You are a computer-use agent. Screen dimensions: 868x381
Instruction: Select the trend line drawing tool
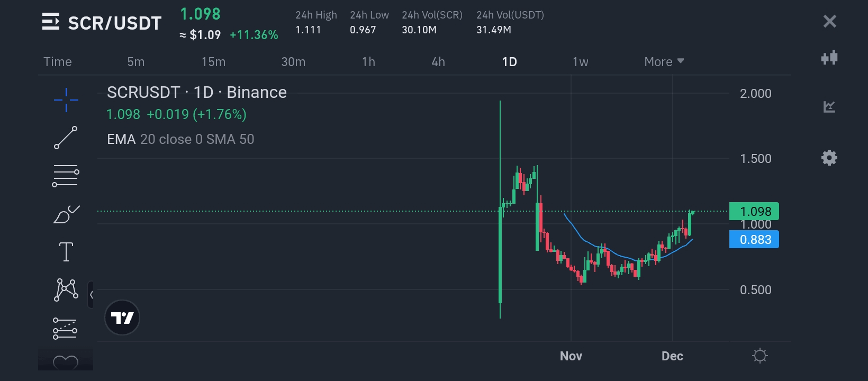tap(66, 138)
